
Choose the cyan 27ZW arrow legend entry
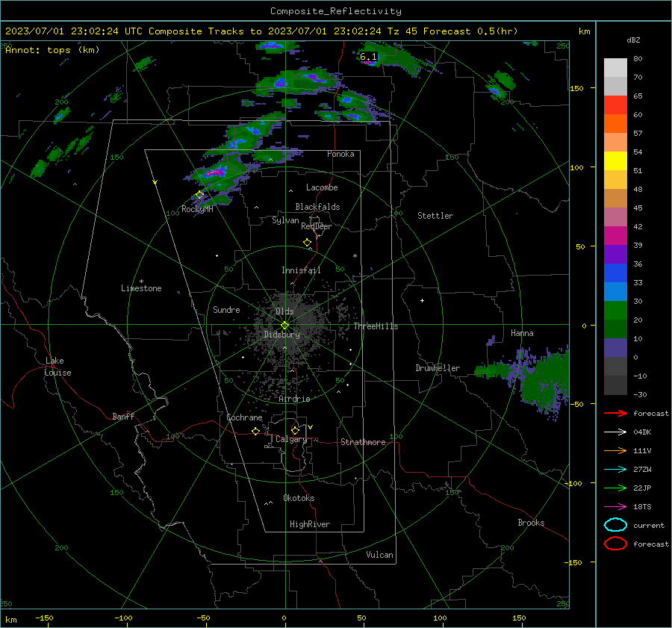[x=615, y=470]
